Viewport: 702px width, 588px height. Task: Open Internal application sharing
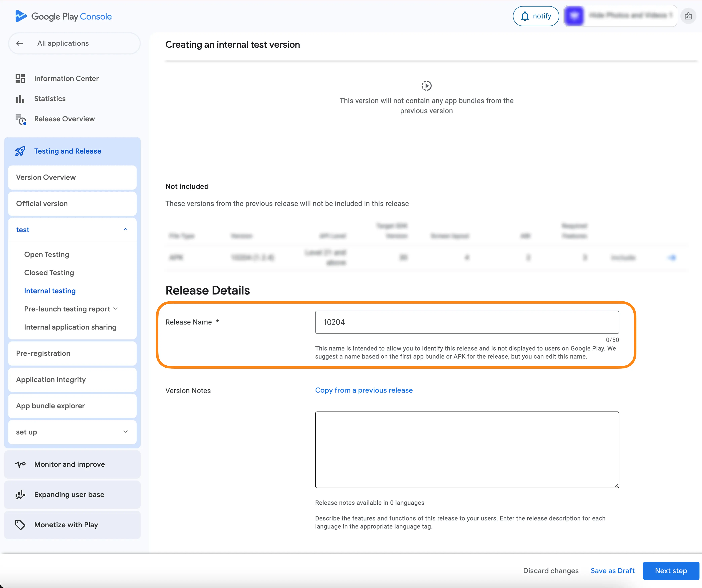tap(70, 327)
